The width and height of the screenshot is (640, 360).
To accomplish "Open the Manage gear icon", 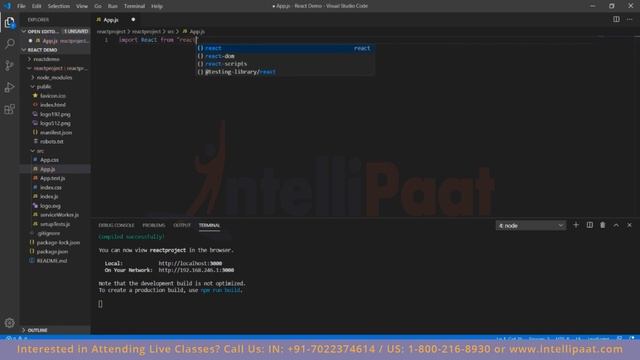I will tap(9, 323).
